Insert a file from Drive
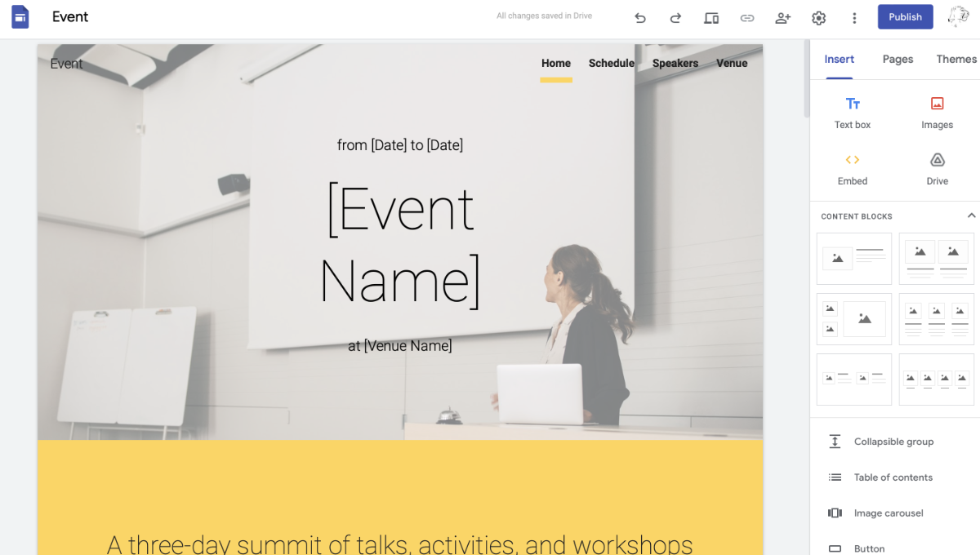Image resolution: width=980 pixels, height=555 pixels. pos(936,169)
